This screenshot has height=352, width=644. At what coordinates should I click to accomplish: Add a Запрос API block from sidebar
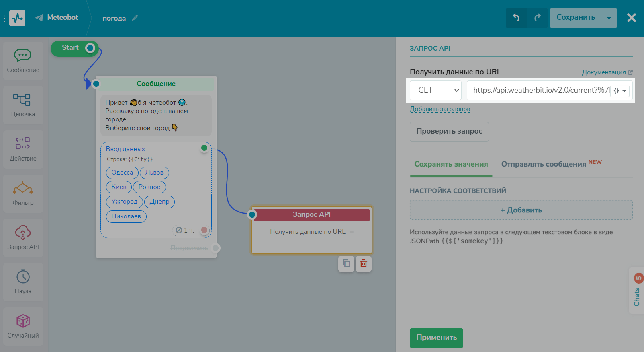(23, 238)
